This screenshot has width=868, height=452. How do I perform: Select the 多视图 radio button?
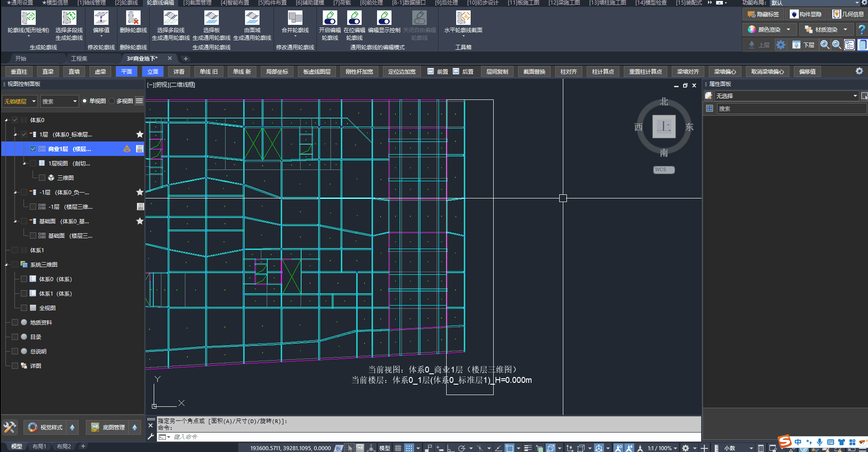(112, 101)
